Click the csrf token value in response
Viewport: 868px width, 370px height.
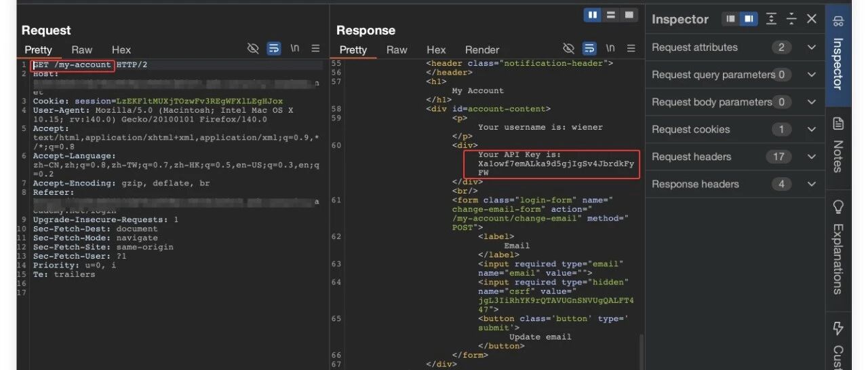(556, 305)
